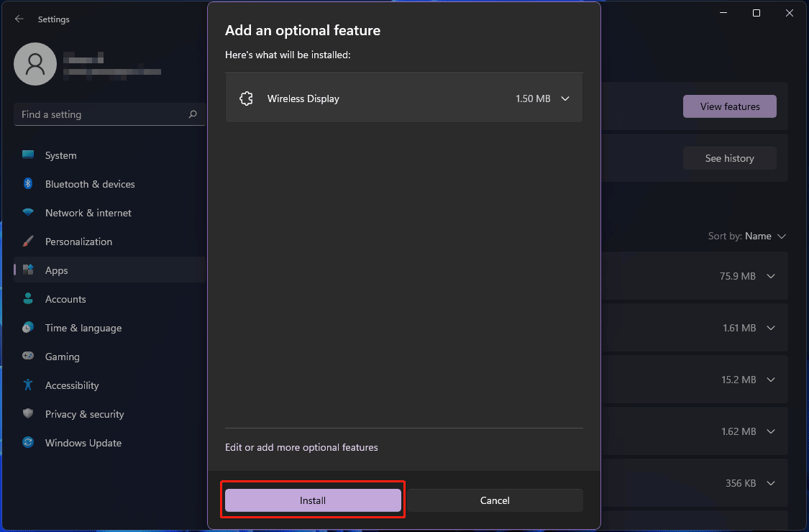The width and height of the screenshot is (809, 532).
Task: Expand the 75.9 MB feature entry
Action: point(771,276)
